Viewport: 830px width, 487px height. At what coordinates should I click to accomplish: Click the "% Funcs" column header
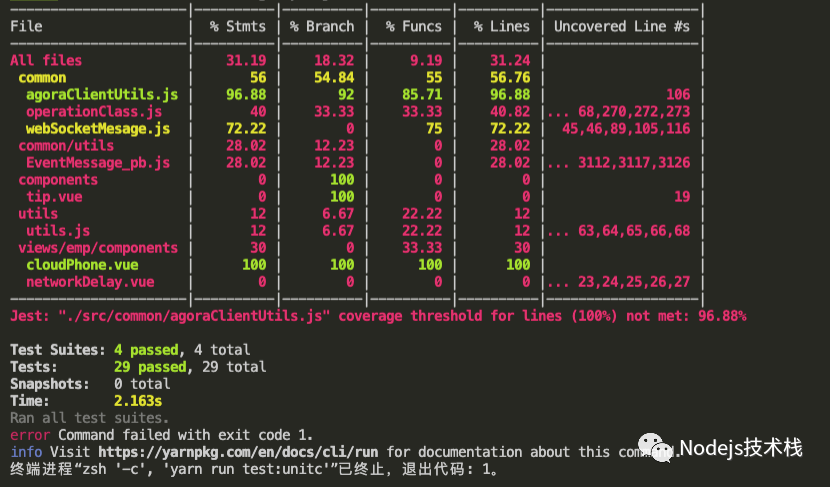tap(409, 26)
